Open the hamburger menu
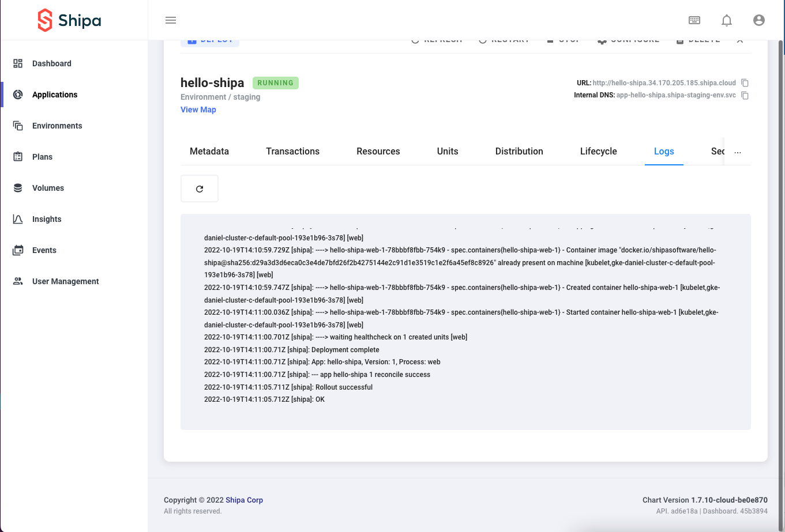 pos(170,20)
